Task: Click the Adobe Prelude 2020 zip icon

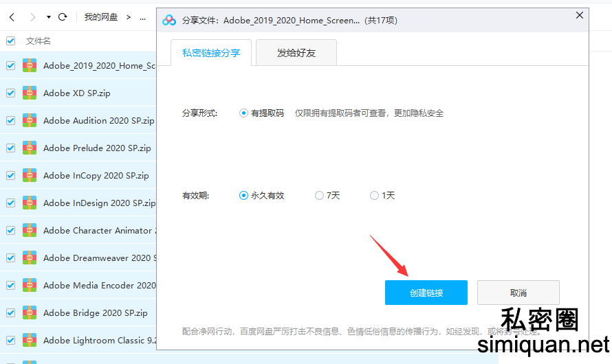Action: (x=30, y=148)
